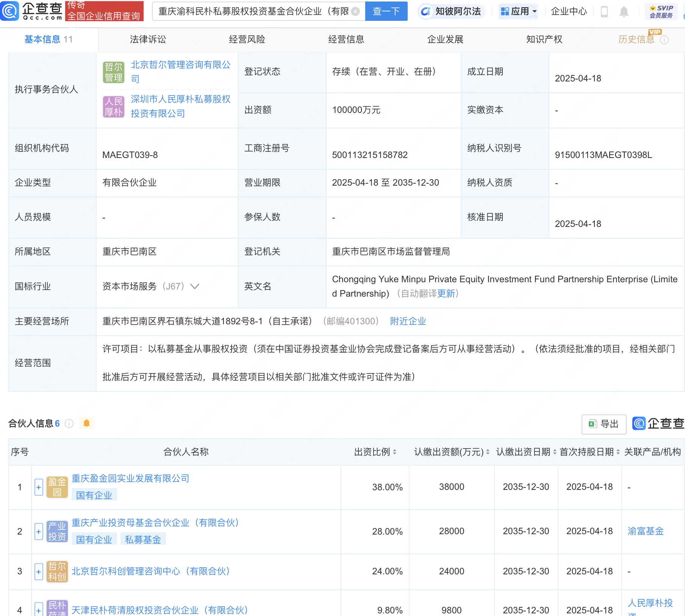The width and height of the screenshot is (685, 616).
Task: Expand the 资本市场服务 industry chevron
Action: [x=194, y=286]
